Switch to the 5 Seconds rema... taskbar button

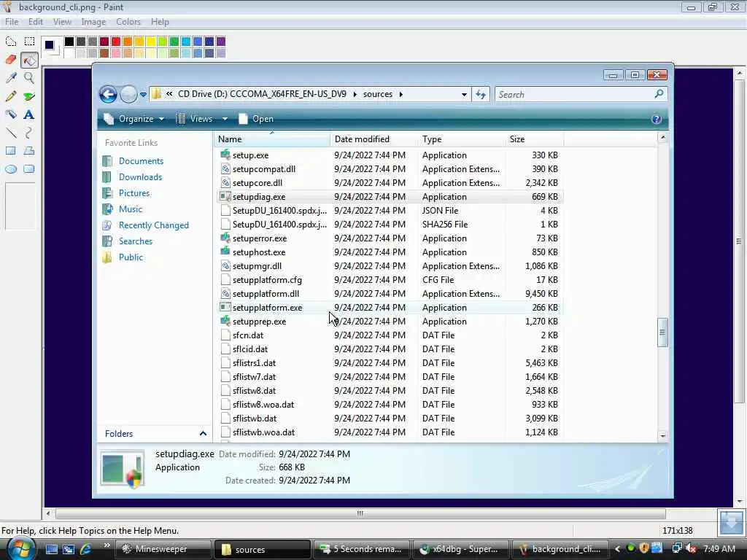[x=362, y=549]
